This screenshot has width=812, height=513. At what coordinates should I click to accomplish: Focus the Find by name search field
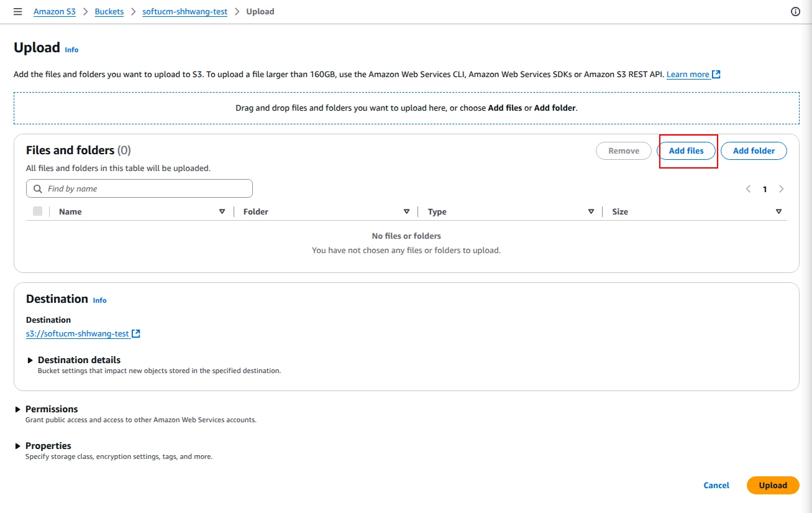(x=139, y=188)
